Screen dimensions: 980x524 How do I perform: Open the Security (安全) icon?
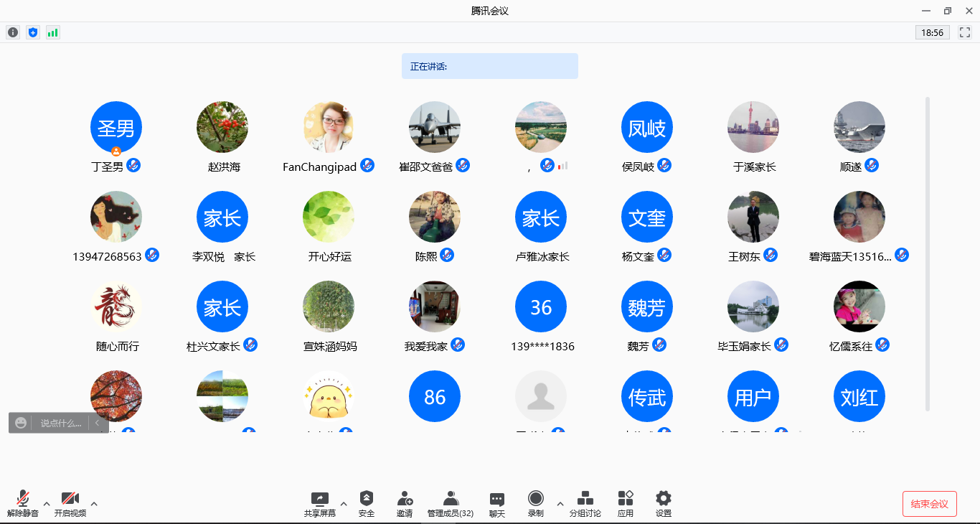click(x=367, y=503)
